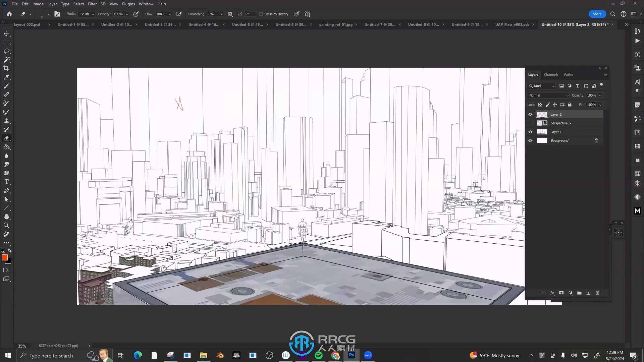The image size is (644, 362).
Task: Open the Layer menu
Action: pyautogui.click(x=52, y=4)
